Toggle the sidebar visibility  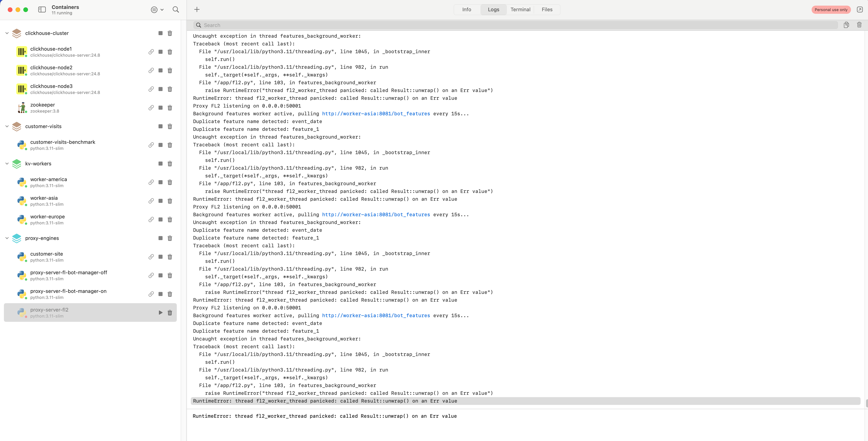click(42, 10)
